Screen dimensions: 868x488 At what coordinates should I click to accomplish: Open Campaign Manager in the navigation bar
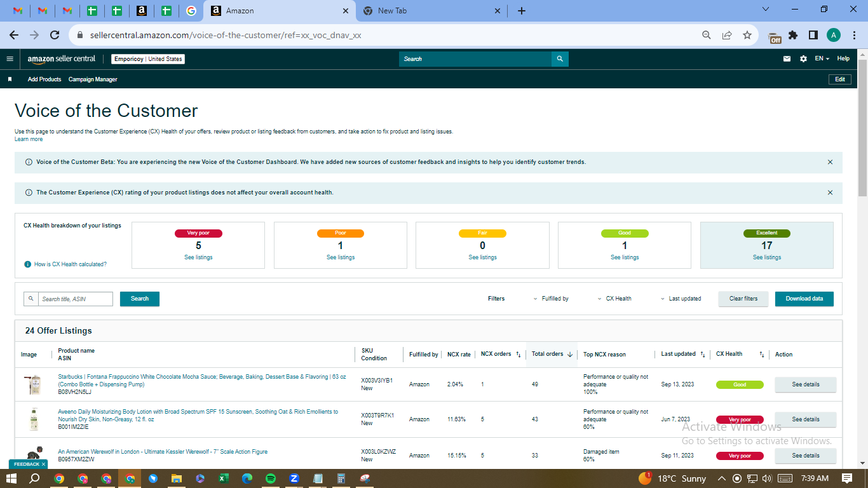(93, 79)
